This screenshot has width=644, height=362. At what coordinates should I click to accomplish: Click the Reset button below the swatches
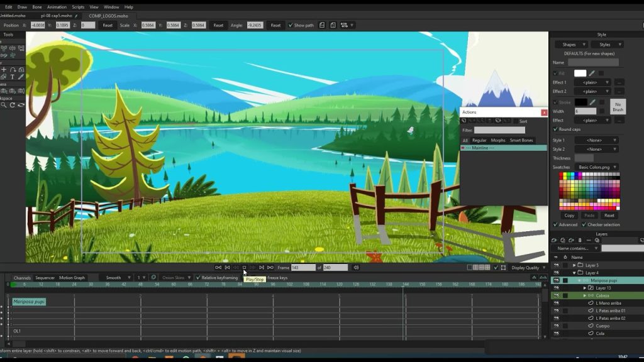pyautogui.click(x=609, y=216)
